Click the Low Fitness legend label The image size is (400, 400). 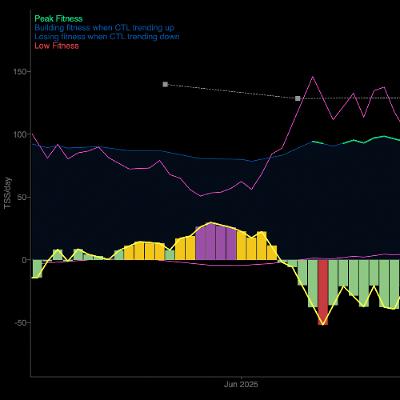point(57,46)
